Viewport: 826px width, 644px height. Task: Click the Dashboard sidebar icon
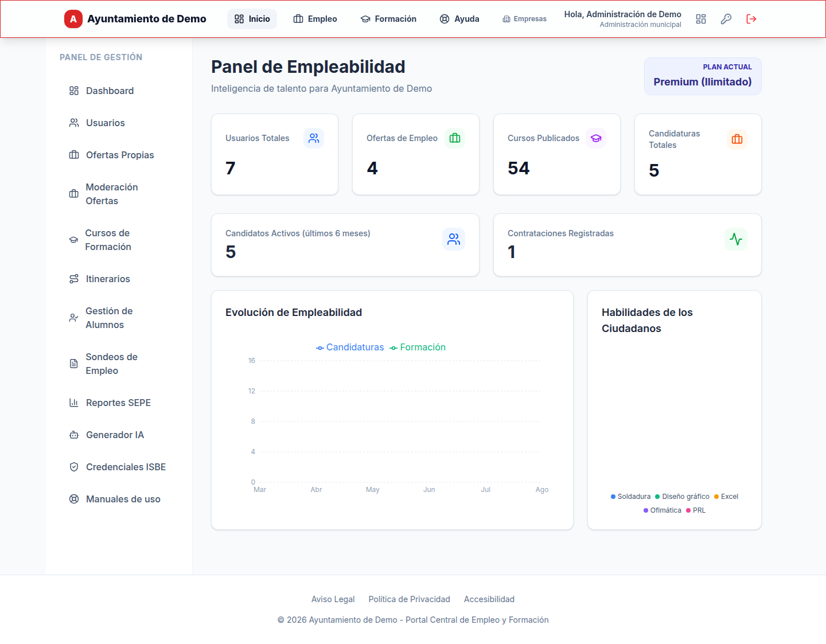point(74,91)
